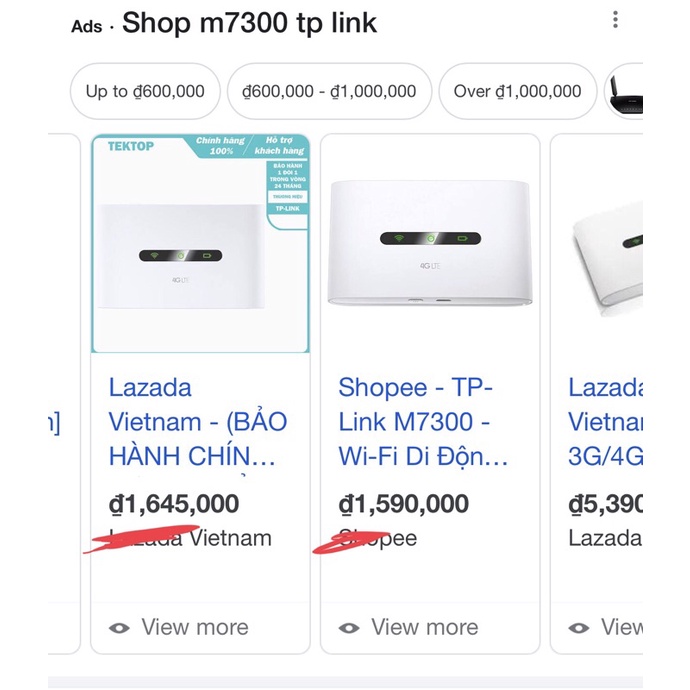Open the 'Lazada Vietnam - (BẢO HÀNH CHÍN…' listing
This screenshot has height=690, width=690.
[x=198, y=422]
